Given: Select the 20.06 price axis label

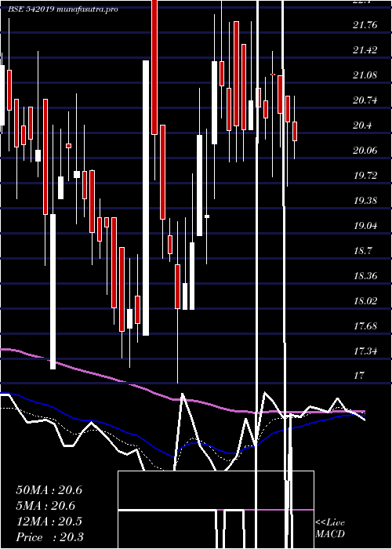Looking at the screenshot, I should 365,151.
